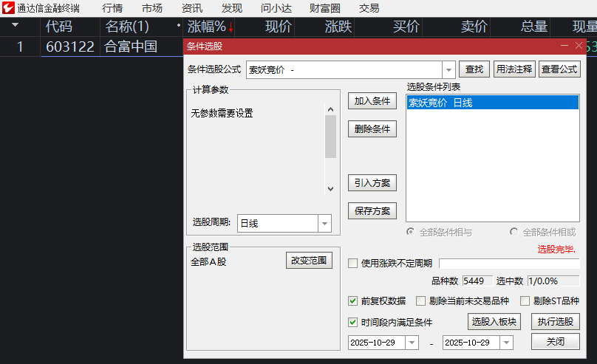Screen dimensions: 597x364
Task: Click the start date 2025-10-29 field
Action: 377,343
